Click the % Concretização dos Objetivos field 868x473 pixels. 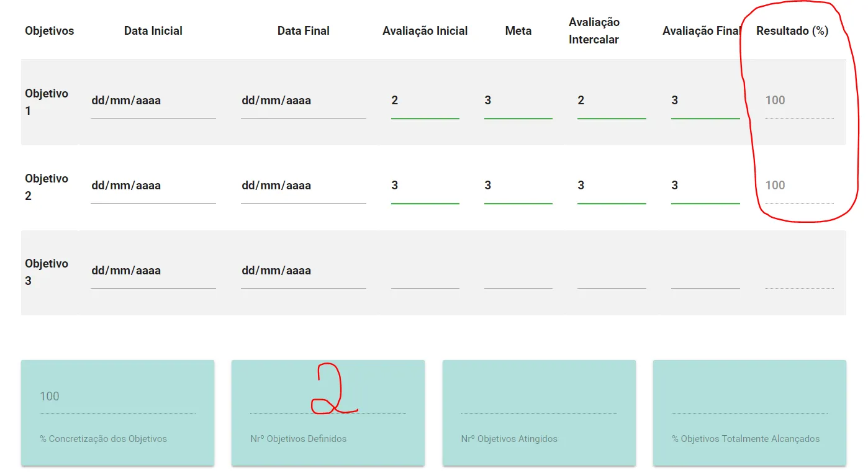tap(117, 397)
